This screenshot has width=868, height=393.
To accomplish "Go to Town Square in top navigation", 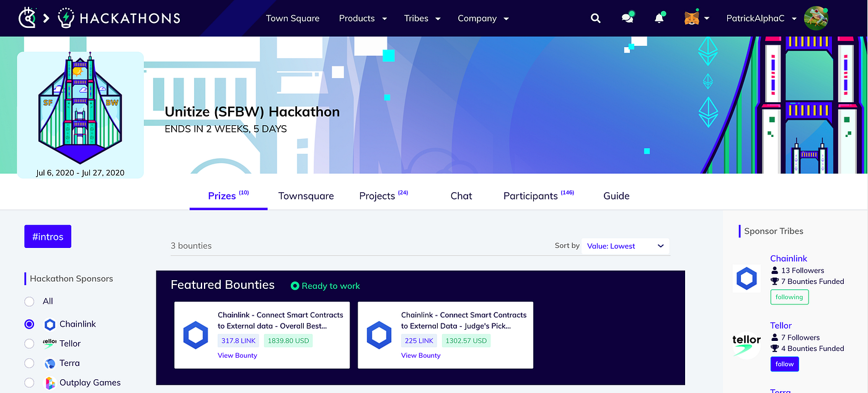I will [293, 19].
